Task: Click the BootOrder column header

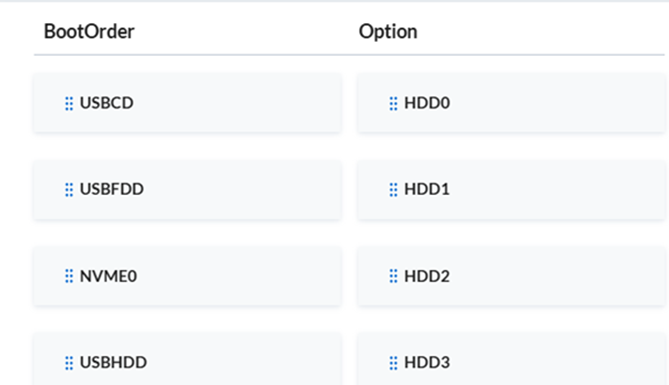Action: click(x=89, y=31)
